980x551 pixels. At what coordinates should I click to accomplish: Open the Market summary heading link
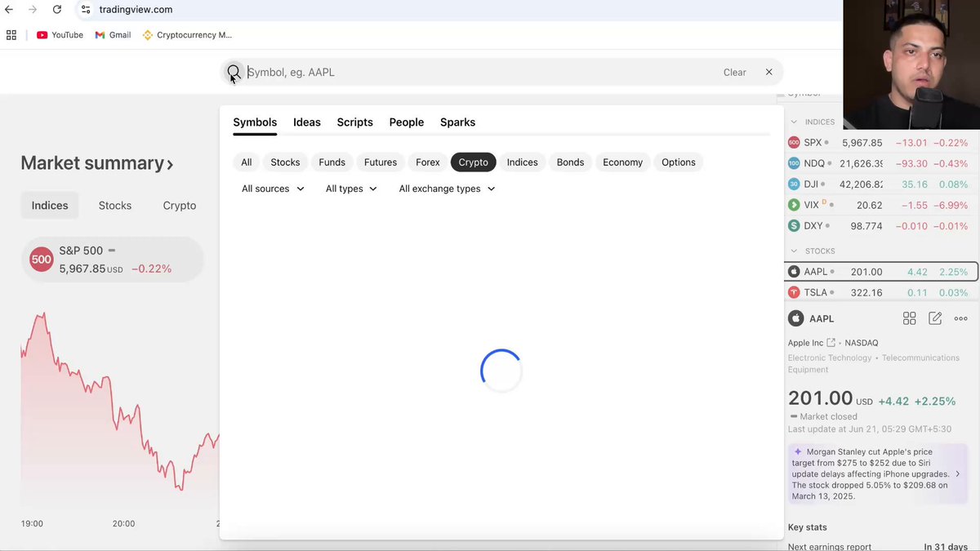97,163
